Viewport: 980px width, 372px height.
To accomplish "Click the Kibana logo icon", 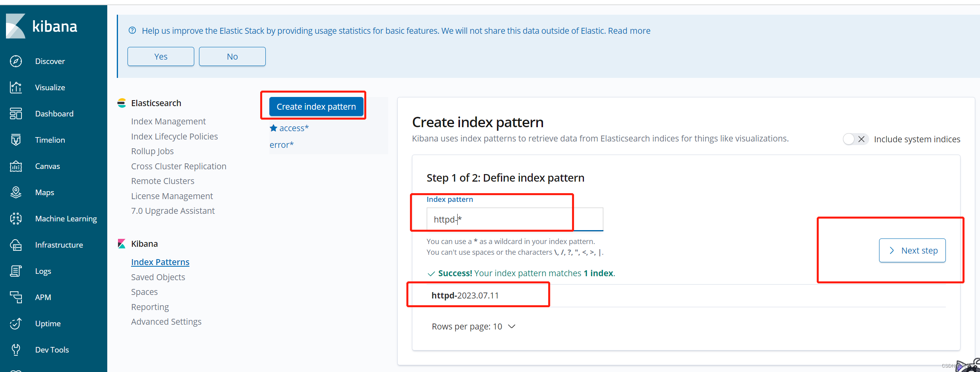I will (16, 26).
